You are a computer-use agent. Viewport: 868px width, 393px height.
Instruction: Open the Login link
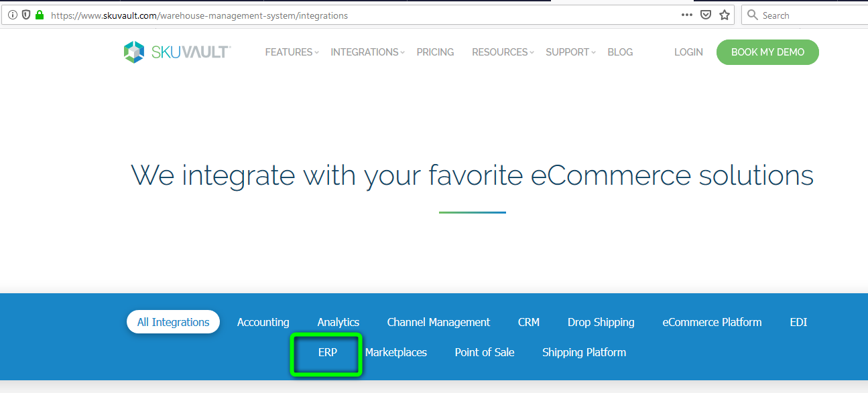click(688, 52)
